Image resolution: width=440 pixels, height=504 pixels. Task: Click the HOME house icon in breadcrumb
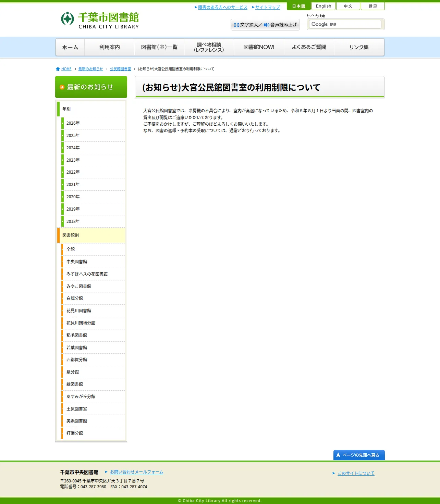[x=58, y=69]
